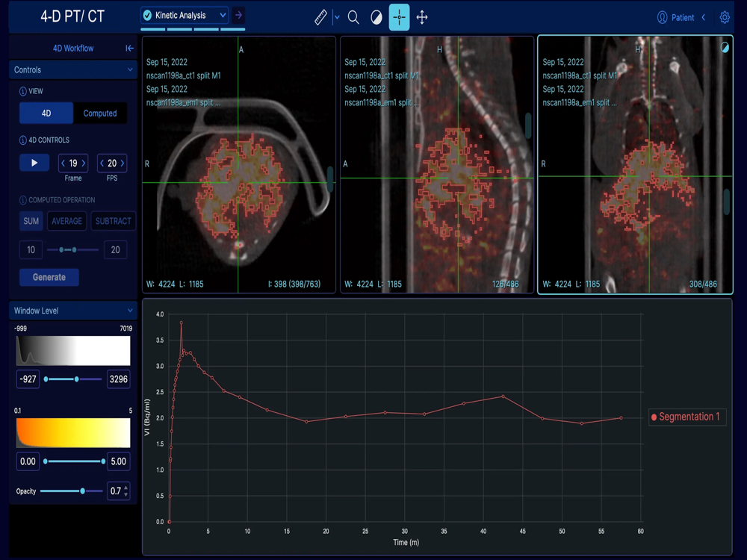Screen dimensions: 747x560
Task: Activate the crosshairs tool
Action: click(399, 17)
